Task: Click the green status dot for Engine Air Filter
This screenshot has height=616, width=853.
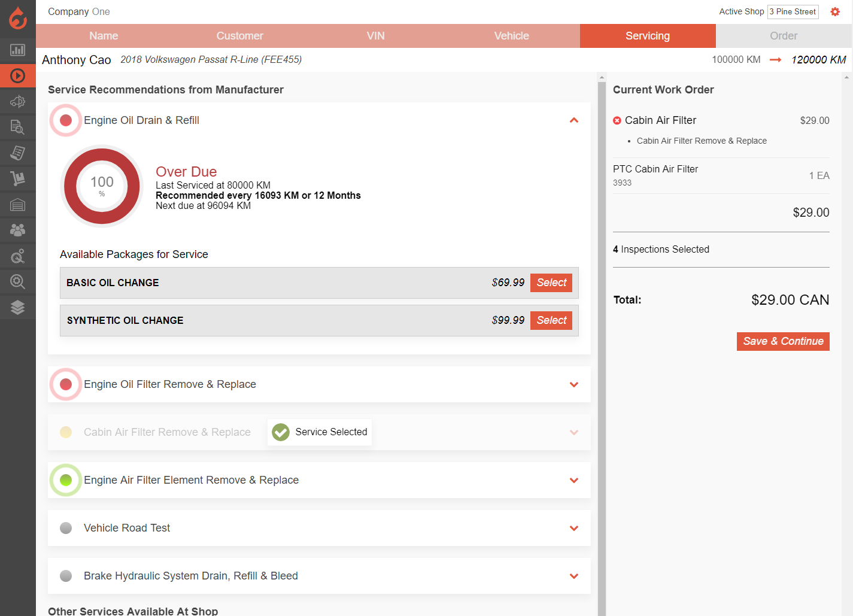Action: point(66,480)
